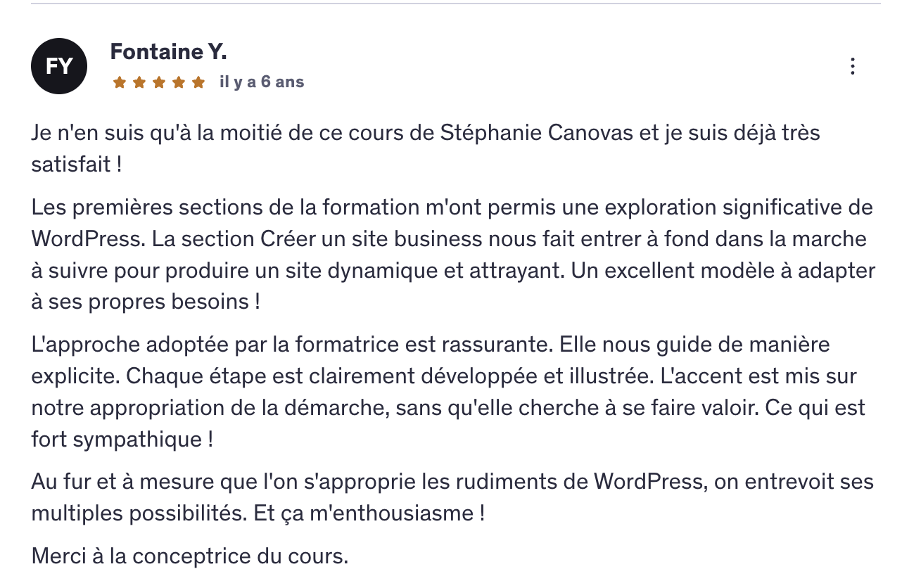Click the fifth rating star
Screen dimensions: 902x588
coord(198,83)
